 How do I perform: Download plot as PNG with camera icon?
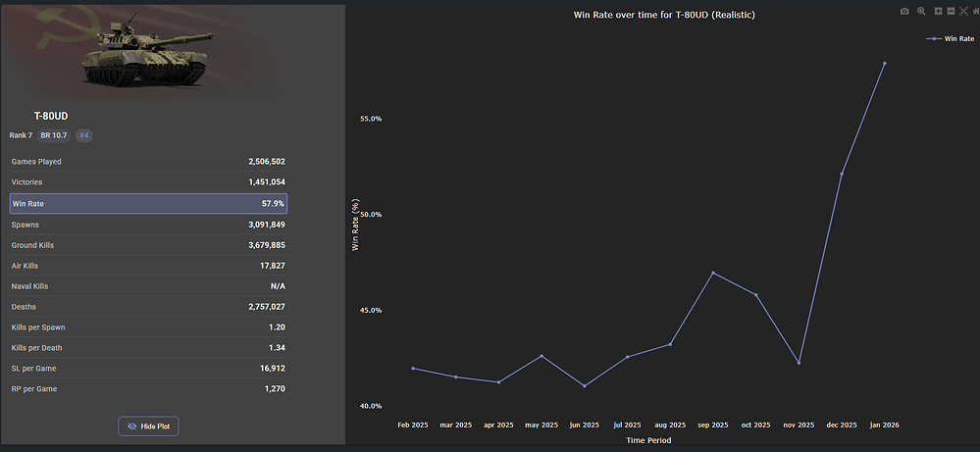coord(904,11)
